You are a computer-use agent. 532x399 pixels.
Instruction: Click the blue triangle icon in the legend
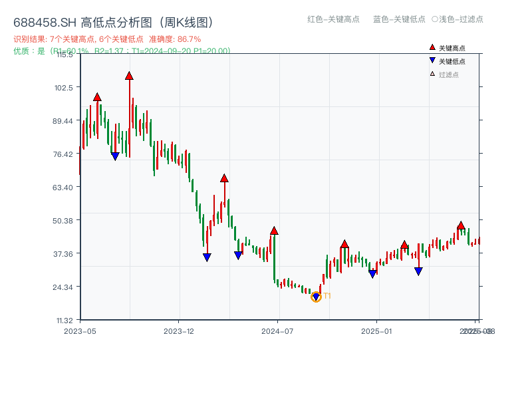[x=432, y=61]
